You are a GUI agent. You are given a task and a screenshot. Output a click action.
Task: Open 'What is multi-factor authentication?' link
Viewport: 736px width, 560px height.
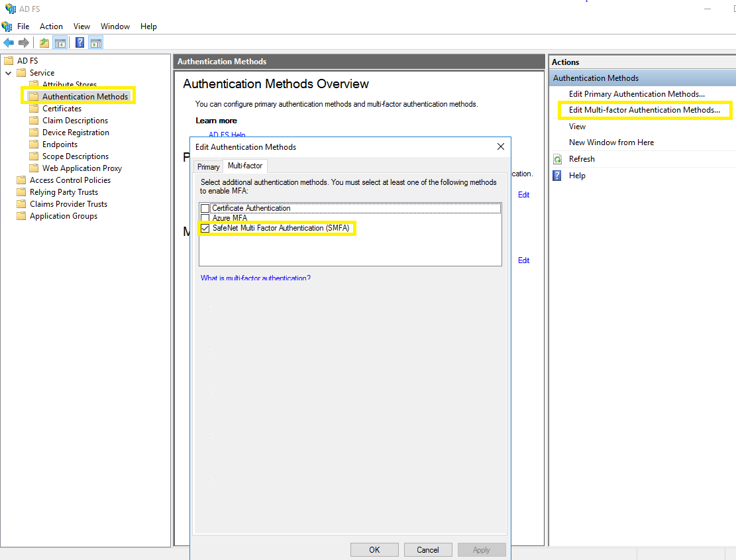256,278
